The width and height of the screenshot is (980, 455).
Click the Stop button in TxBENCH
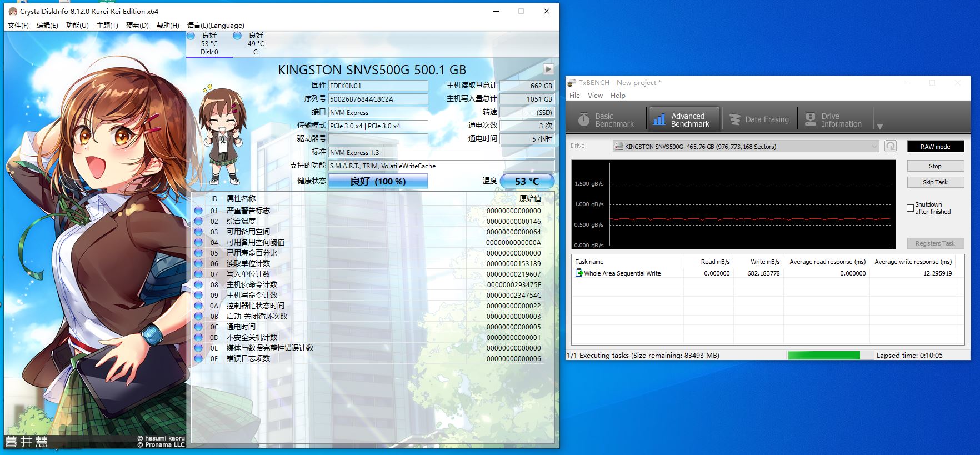click(x=935, y=166)
